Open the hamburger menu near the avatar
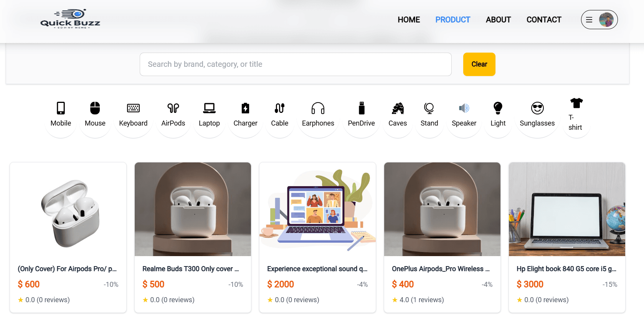The image size is (644, 321). (589, 20)
